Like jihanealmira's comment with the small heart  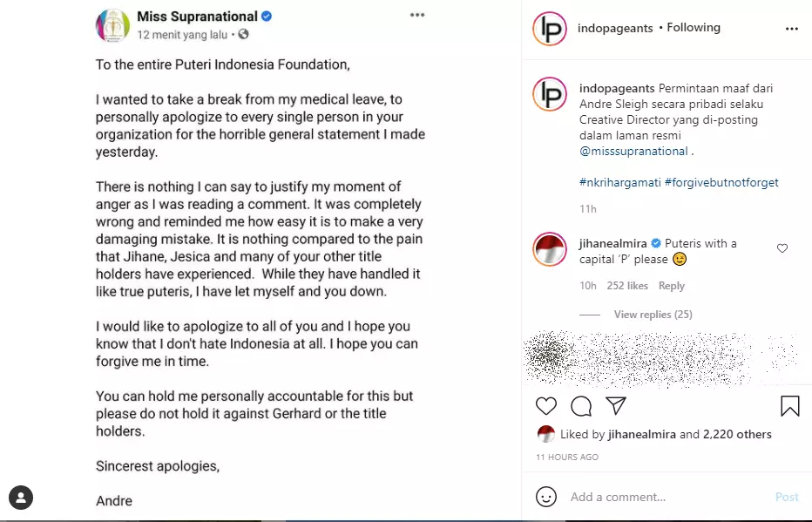(x=782, y=247)
